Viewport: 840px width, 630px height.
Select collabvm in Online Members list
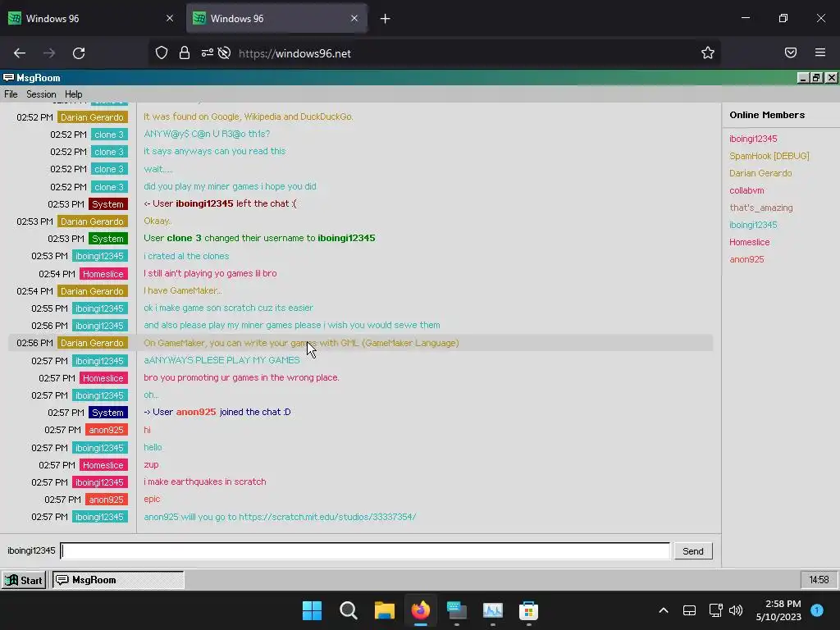pos(746,190)
